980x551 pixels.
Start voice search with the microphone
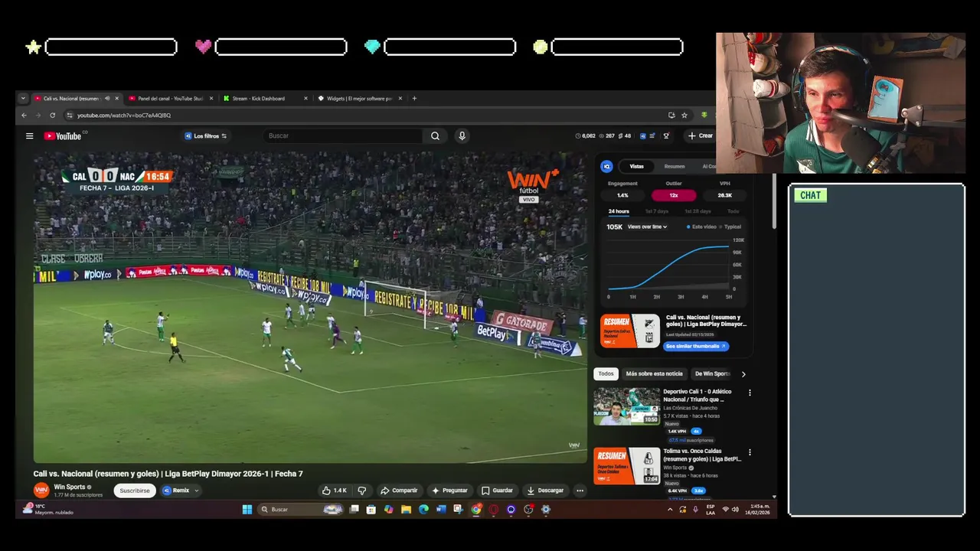[462, 136]
